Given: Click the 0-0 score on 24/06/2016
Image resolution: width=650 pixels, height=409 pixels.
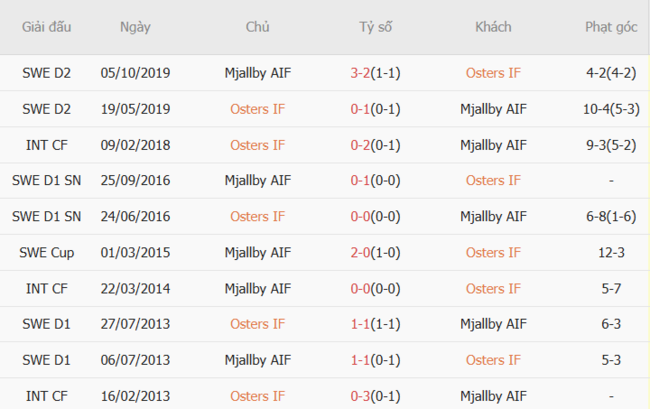Looking at the screenshot, I should (x=361, y=216).
